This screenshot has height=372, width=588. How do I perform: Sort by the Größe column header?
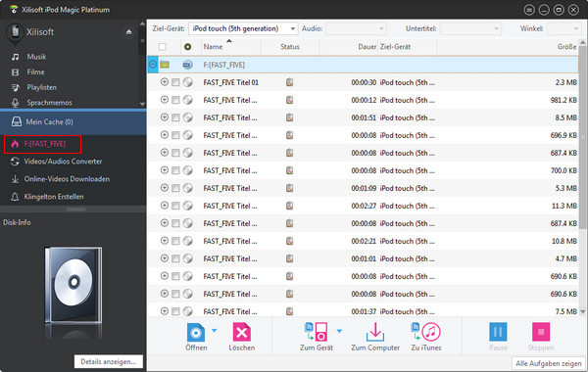(x=566, y=47)
